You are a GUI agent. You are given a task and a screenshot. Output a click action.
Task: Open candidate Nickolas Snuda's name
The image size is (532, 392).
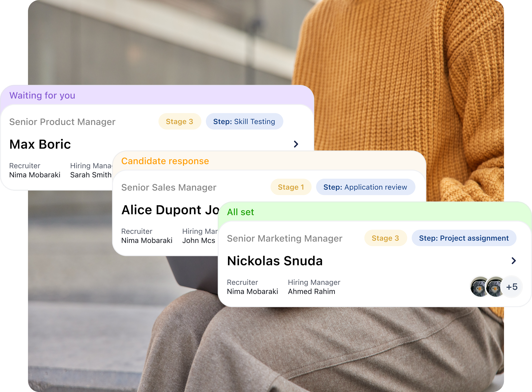275,261
